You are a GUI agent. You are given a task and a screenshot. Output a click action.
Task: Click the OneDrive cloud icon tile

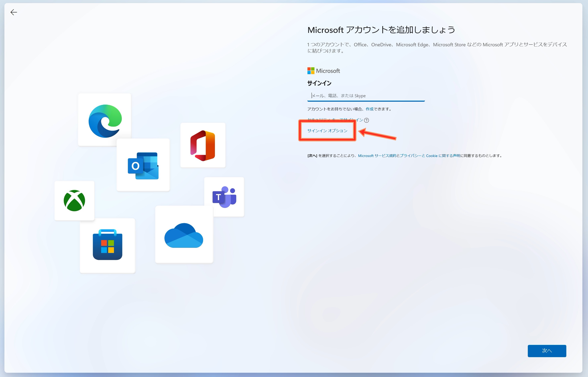coord(184,235)
